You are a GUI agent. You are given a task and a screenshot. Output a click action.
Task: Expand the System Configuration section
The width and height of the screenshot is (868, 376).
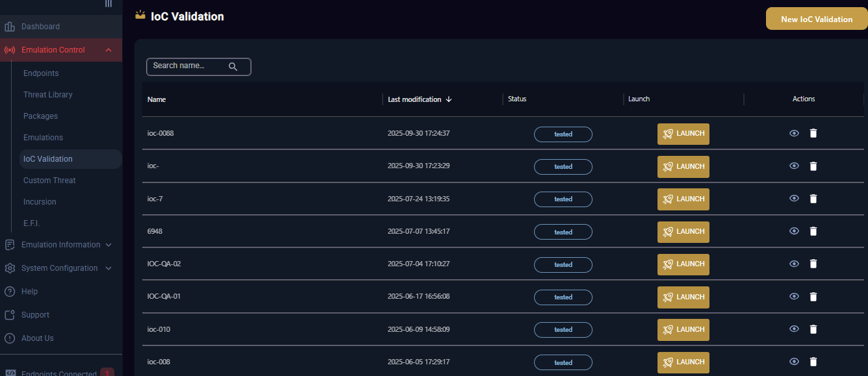tap(108, 268)
